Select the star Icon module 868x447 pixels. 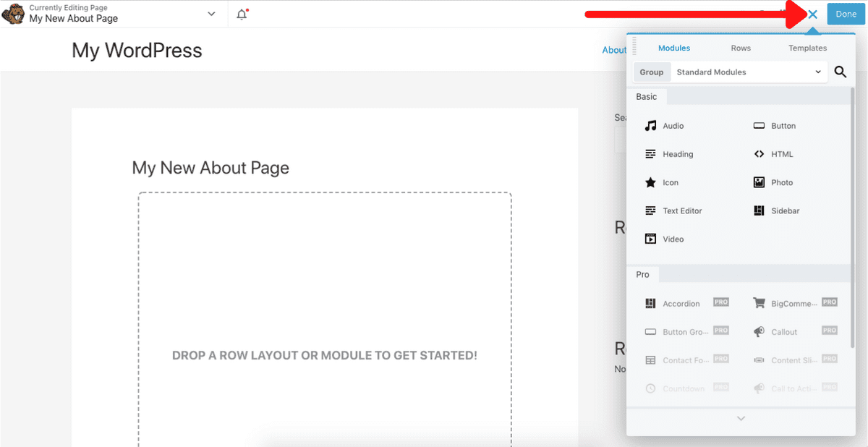pyautogui.click(x=651, y=182)
